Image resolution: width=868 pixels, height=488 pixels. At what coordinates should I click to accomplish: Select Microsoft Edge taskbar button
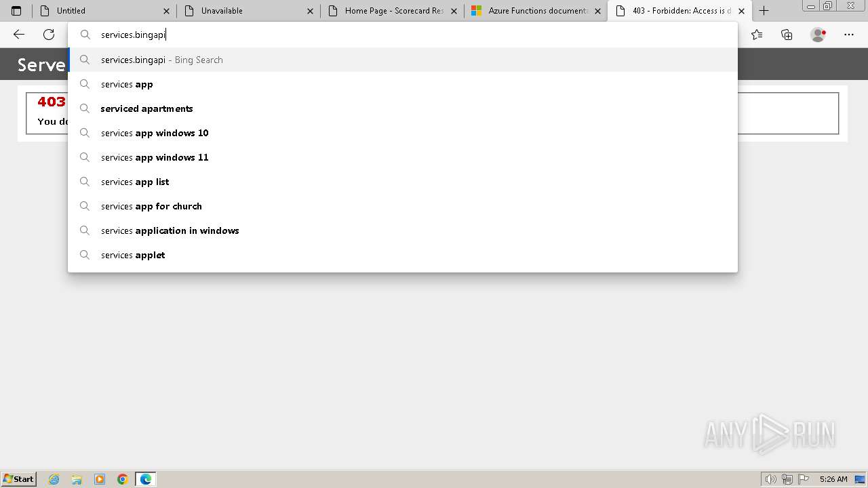pyautogui.click(x=146, y=479)
